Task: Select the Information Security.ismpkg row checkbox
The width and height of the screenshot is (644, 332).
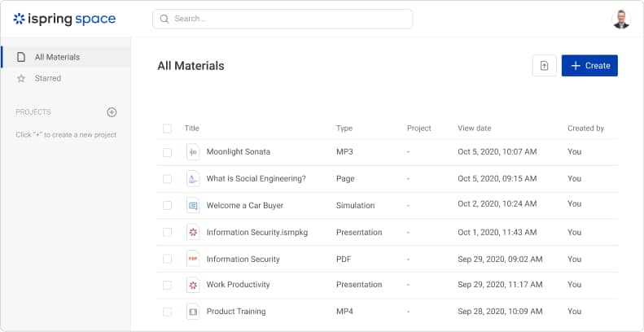Action: [167, 233]
